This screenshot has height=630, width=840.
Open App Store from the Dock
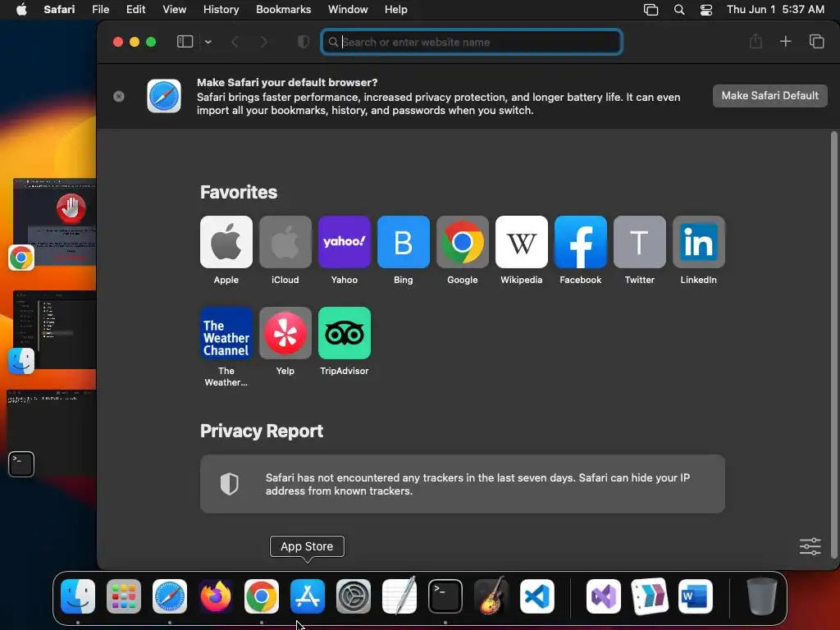[x=308, y=596]
